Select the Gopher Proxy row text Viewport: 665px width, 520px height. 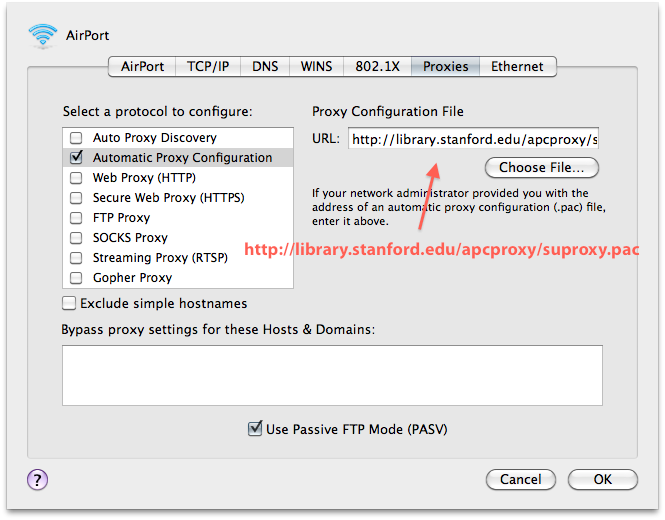pos(132,278)
